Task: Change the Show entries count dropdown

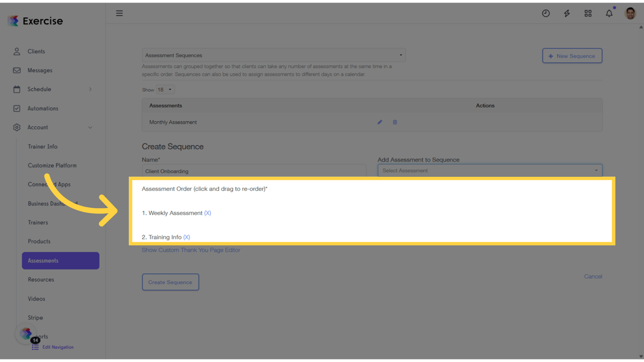Action: (165, 89)
